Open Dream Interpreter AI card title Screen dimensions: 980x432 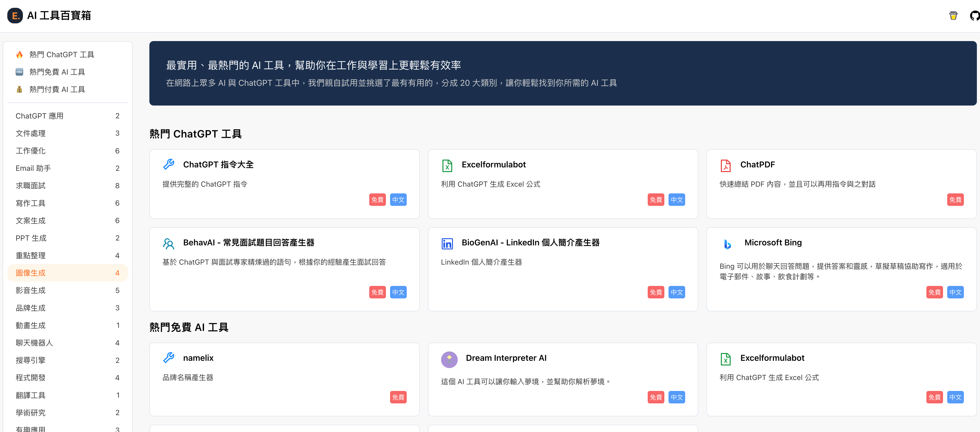506,358
